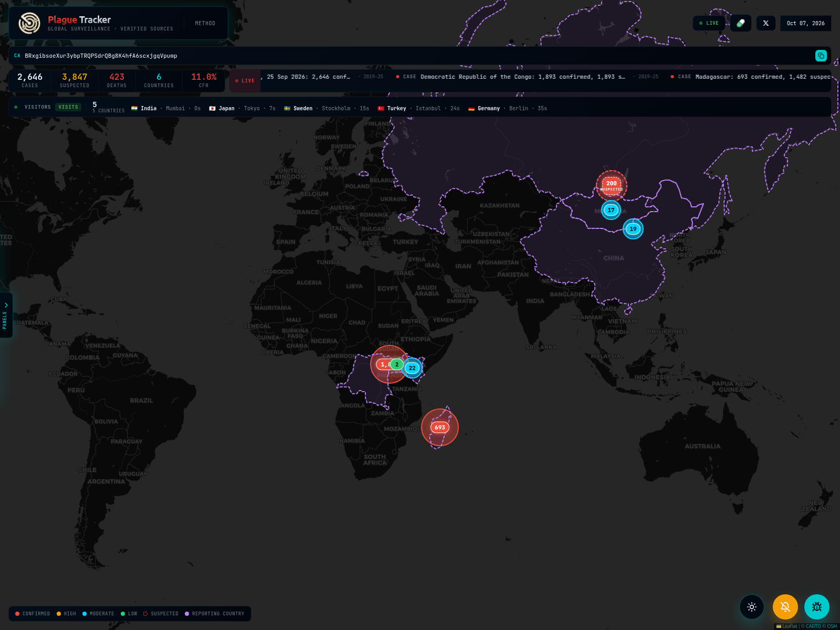The width and height of the screenshot is (840, 630).
Task: Click the Turkey Istanbul visitor entry
Action: 419,108
